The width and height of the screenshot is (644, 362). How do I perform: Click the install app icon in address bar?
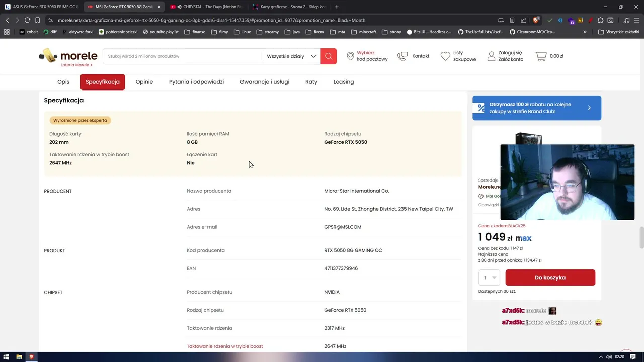tap(501, 20)
